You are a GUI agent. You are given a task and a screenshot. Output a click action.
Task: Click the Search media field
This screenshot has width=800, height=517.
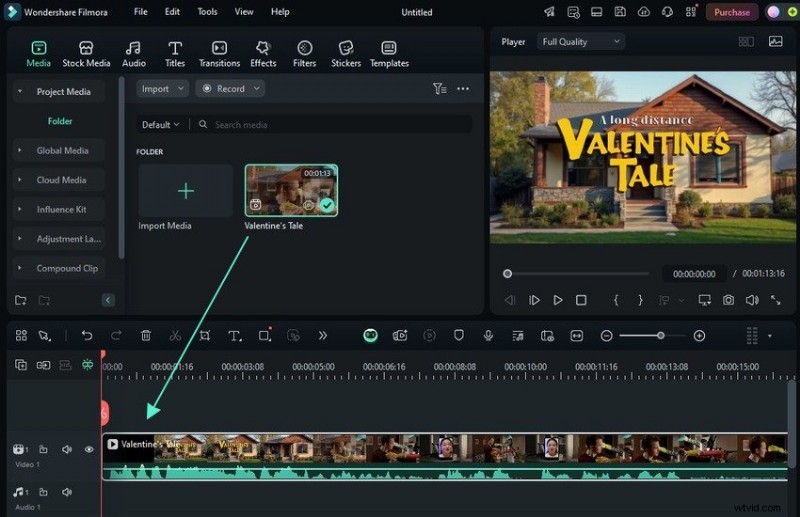point(334,125)
